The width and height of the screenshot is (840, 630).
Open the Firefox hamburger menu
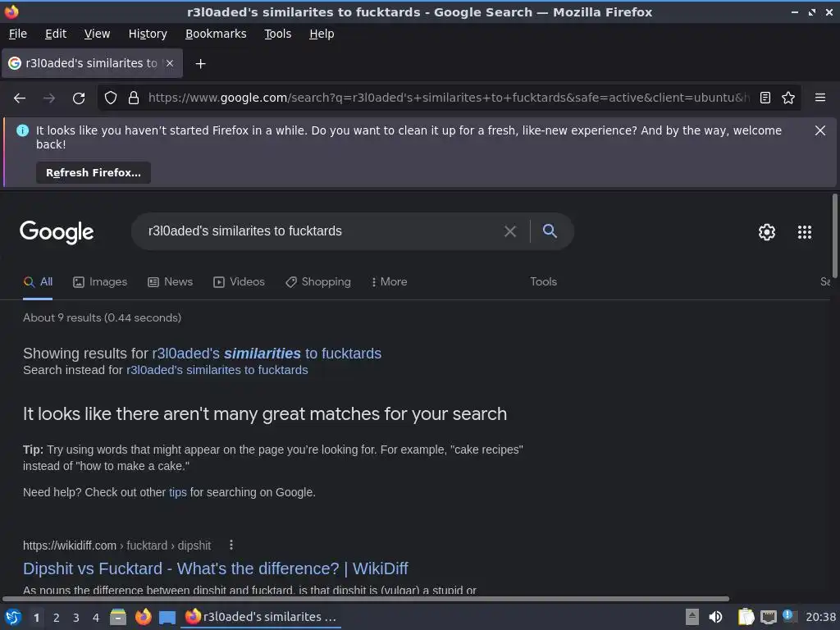(820, 98)
